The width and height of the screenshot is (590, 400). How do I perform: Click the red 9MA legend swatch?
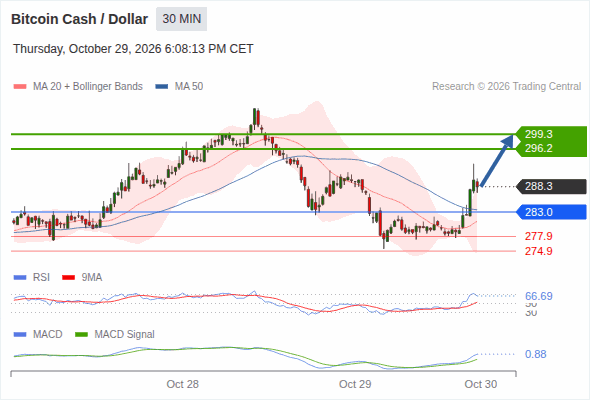[68, 278]
